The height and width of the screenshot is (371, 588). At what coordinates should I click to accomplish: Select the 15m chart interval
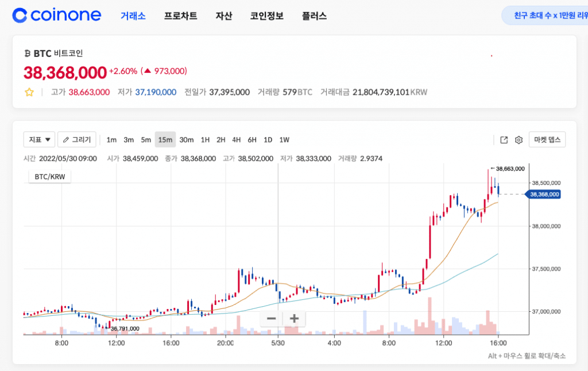(x=165, y=140)
